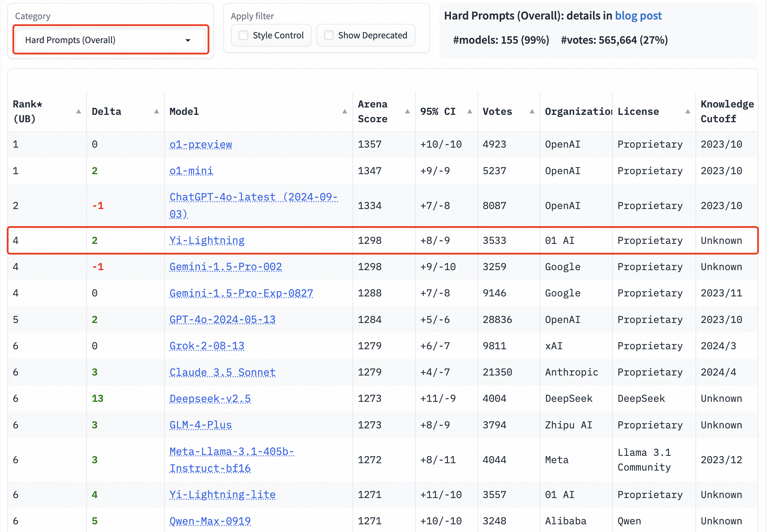Click the Category dropdown caret arrow
This screenshot has width=767, height=532.
188,40
